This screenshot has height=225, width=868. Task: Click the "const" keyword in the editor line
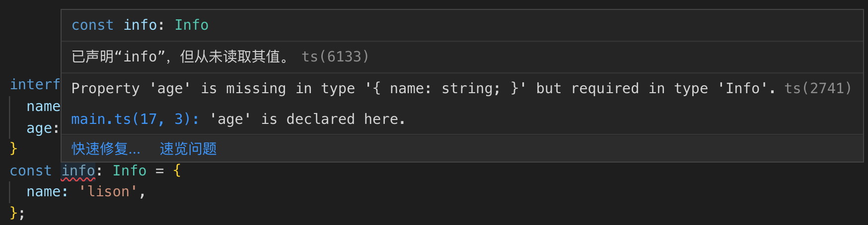30,170
